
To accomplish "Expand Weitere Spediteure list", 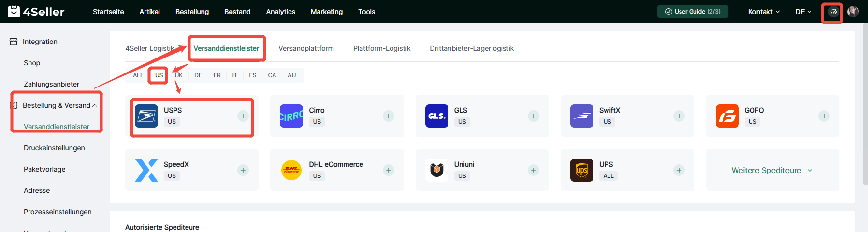I will 772,170.
